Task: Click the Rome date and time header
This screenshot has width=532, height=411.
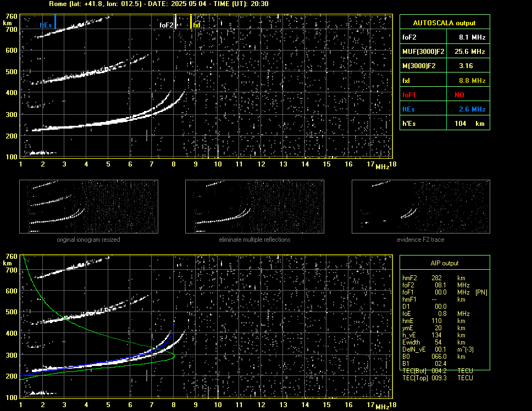Action: click(159, 4)
